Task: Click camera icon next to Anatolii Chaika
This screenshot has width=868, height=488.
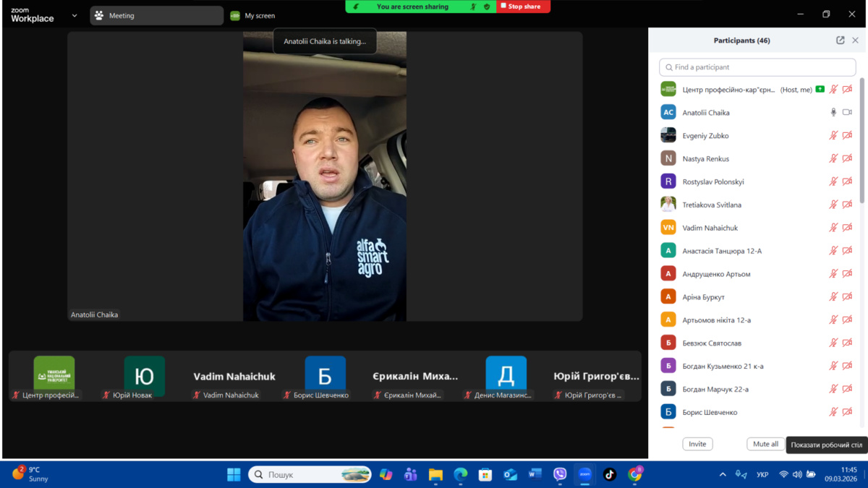Action: tap(847, 113)
